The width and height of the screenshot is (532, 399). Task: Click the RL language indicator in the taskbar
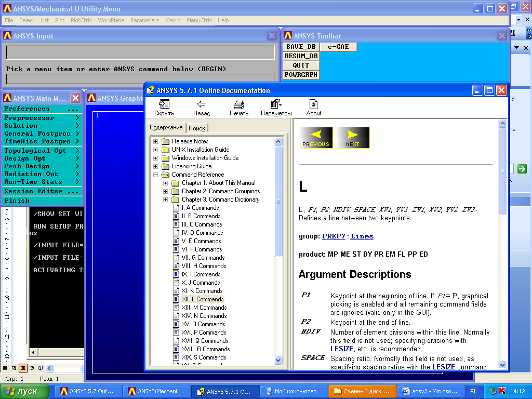[x=473, y=391]
